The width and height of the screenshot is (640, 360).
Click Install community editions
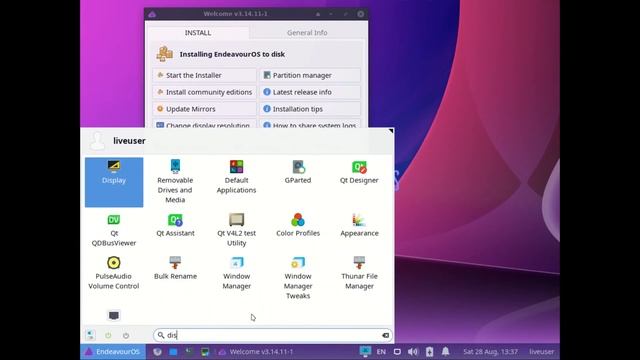[x=204, y=92]
